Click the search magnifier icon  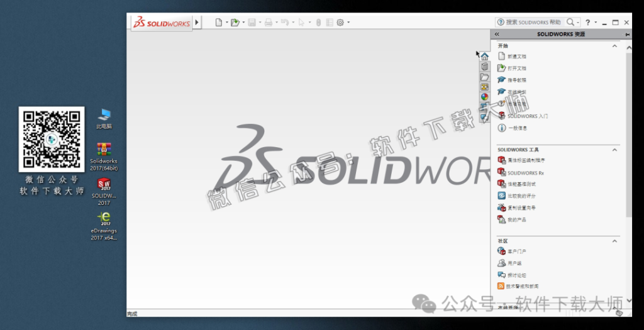coord(570,22)
